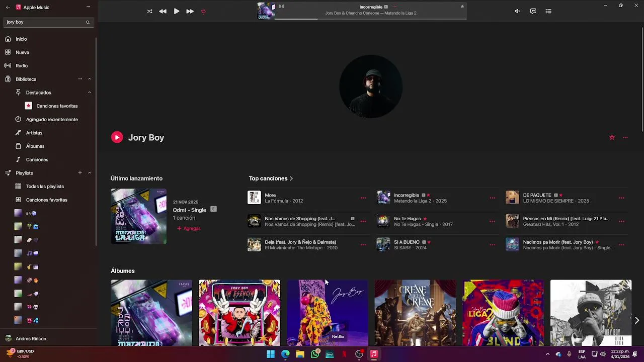The width and height of the screenshot is (644, 362).
Task: Add a new playlist with plus icon
Action: point(80,173)
